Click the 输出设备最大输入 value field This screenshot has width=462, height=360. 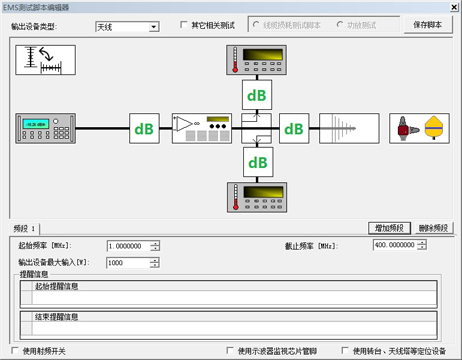(x=128, y=263)
